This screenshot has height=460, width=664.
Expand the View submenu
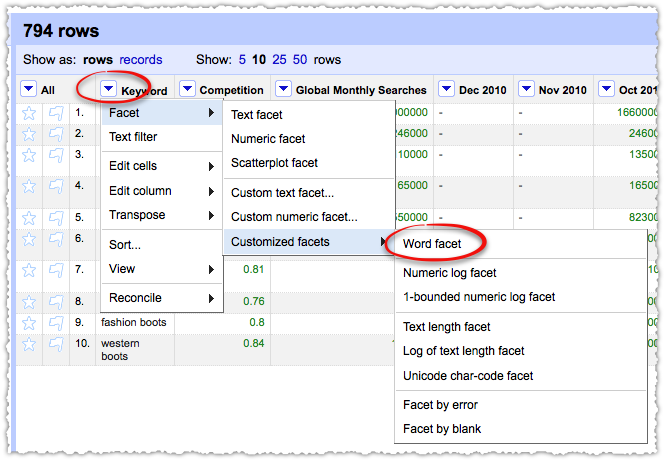tap(162, 269)
